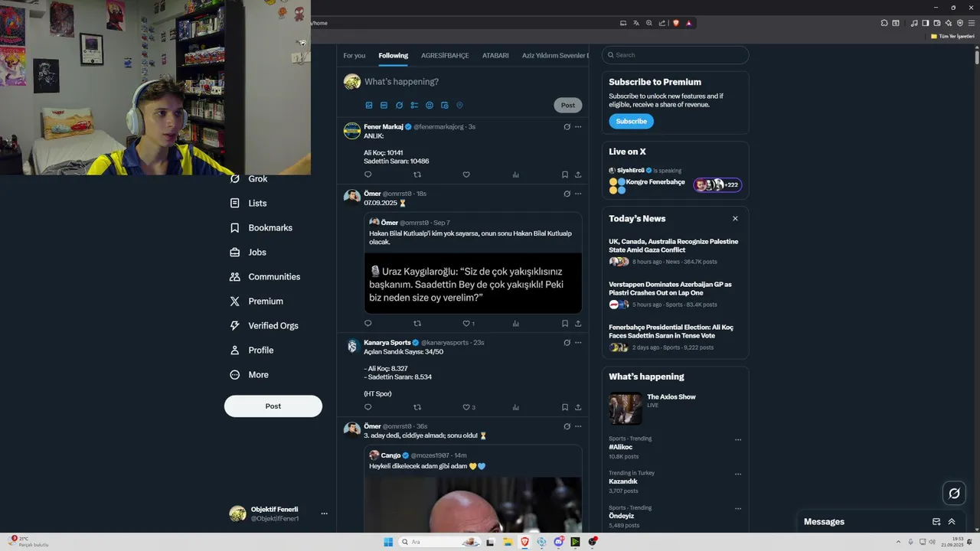Add media to the new post
The height and width of the screenshot is (551, 980).
pyautogui.click(x=369, y=106)
